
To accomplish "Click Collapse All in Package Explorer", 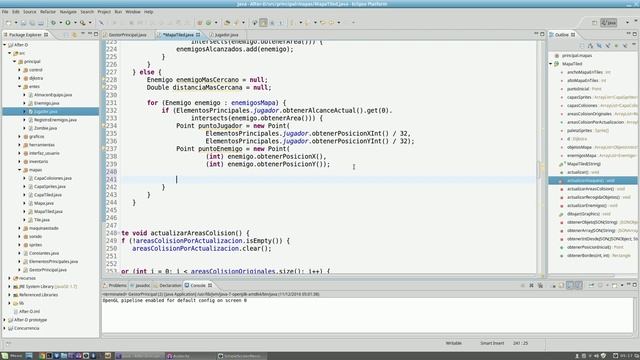I will 66,35.
